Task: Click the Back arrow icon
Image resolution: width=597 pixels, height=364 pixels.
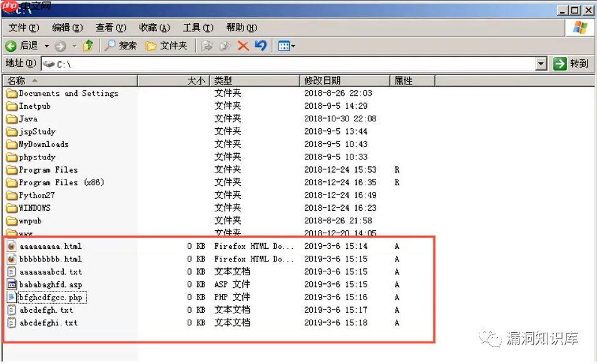Action: coord(11,46)
